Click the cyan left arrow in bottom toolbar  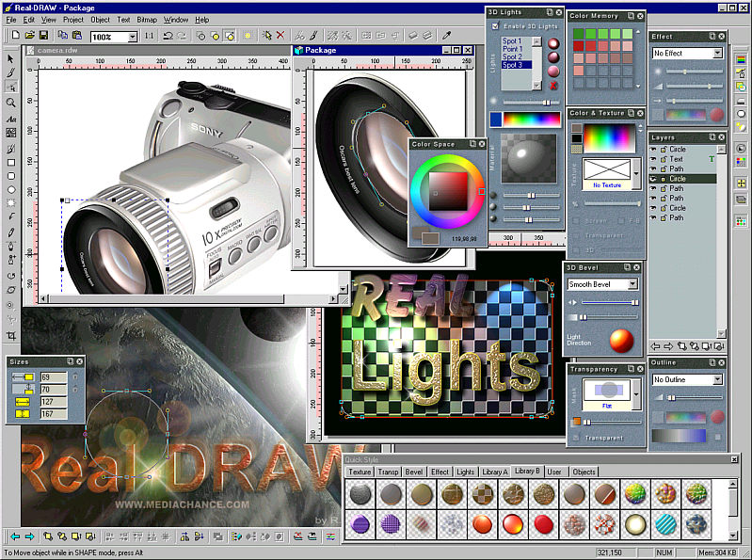click(15, 536)
